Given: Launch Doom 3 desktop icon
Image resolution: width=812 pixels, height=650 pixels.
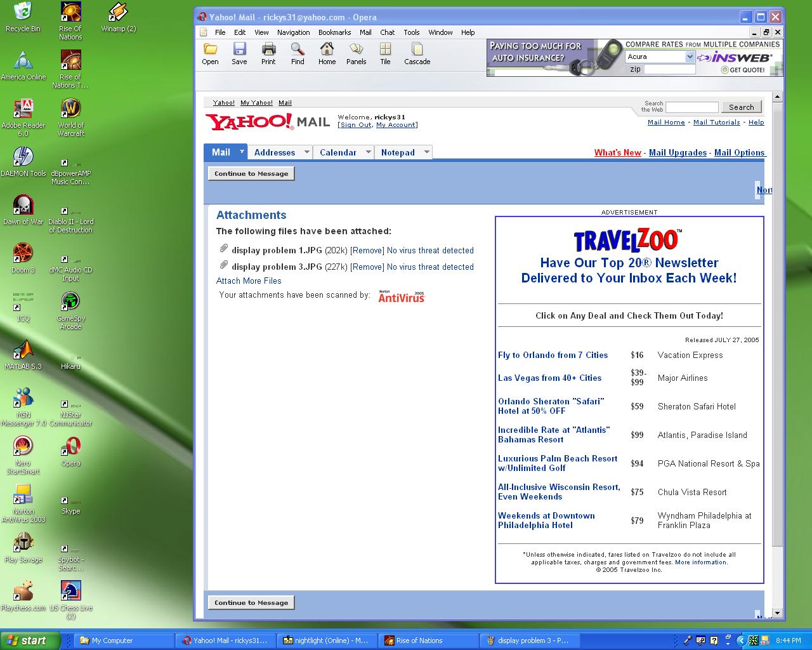Looking at the screenshot, I should [23, 258].
